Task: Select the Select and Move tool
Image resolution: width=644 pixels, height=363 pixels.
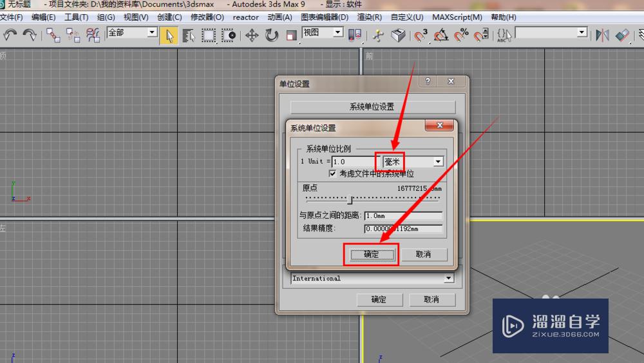Action: pyautogui.click(x=252, y=35)
